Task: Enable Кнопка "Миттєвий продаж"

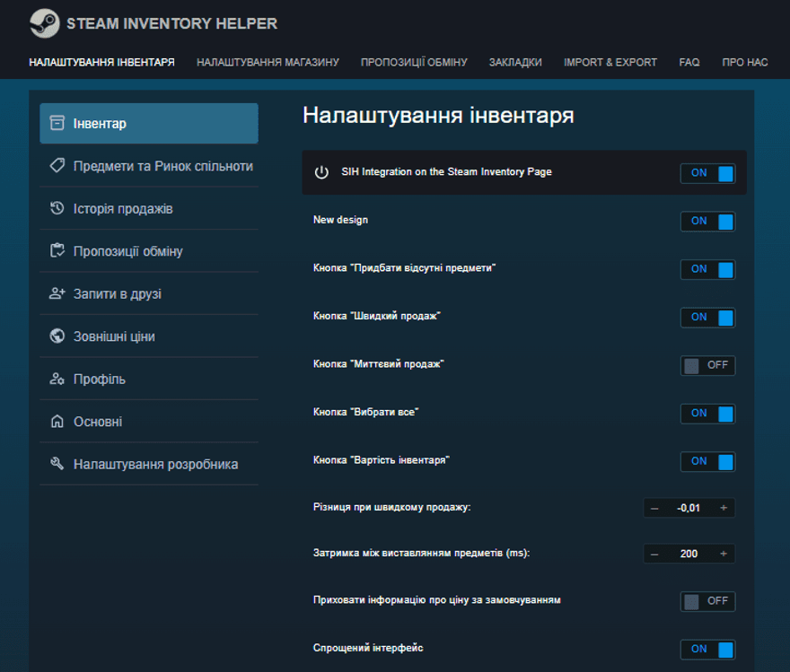Action: [707, 365]
